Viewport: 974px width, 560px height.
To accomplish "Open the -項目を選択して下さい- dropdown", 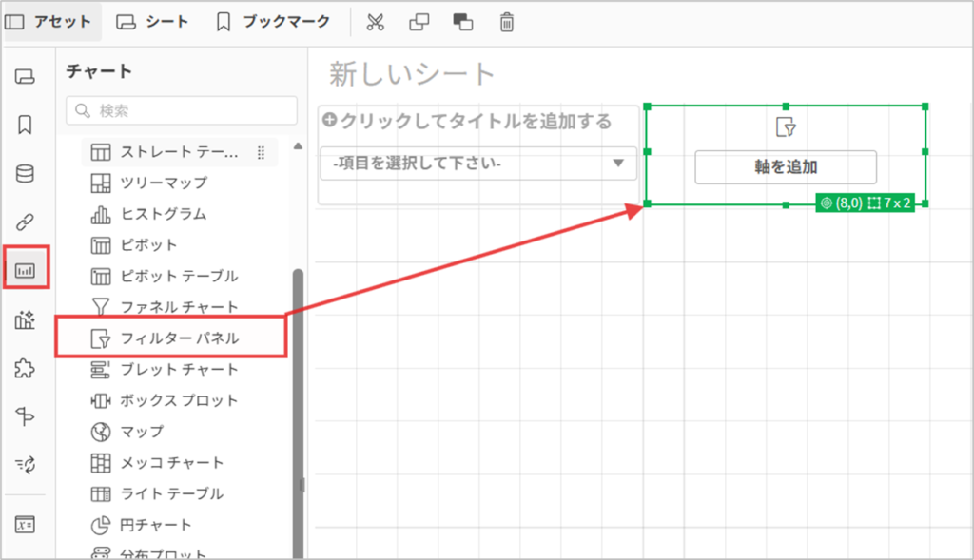I will point(477,164).
